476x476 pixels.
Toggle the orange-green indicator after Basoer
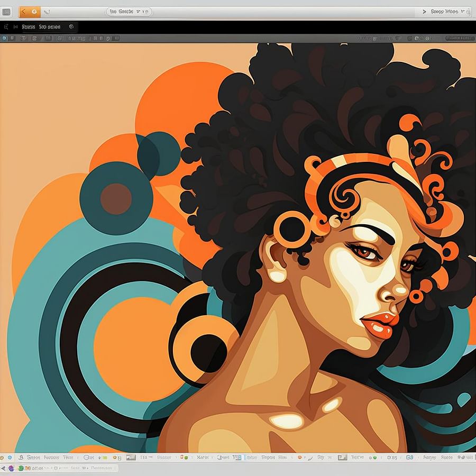click(x=181, y=457)
